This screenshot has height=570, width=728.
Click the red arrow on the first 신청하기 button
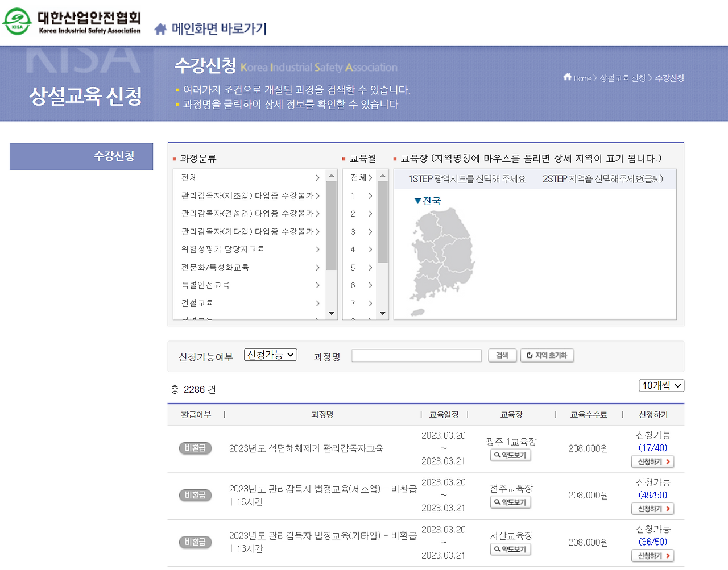[667, 461]
